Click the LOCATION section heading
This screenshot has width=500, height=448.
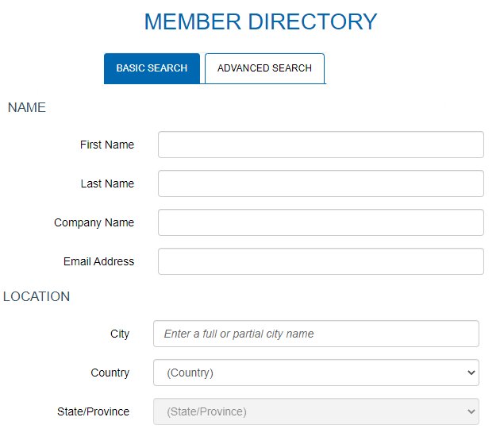(x=37, y=296)
